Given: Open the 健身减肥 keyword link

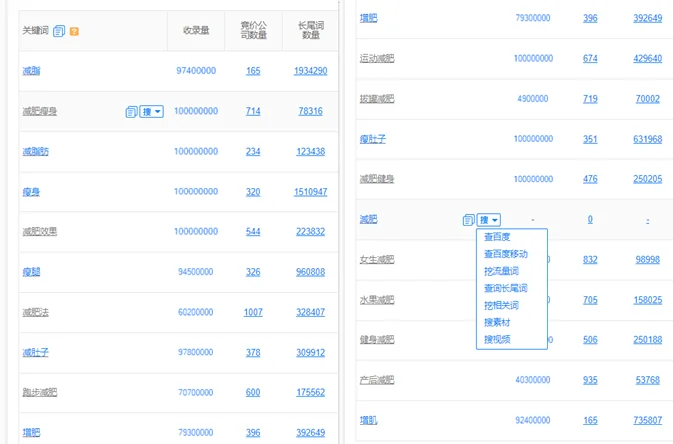Looking at the screenshot, I should pos(377,340).
